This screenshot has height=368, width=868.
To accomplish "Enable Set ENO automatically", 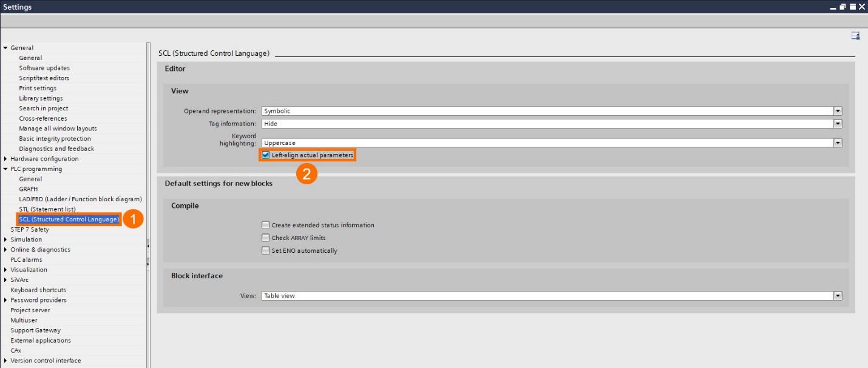I will (265, 250).
